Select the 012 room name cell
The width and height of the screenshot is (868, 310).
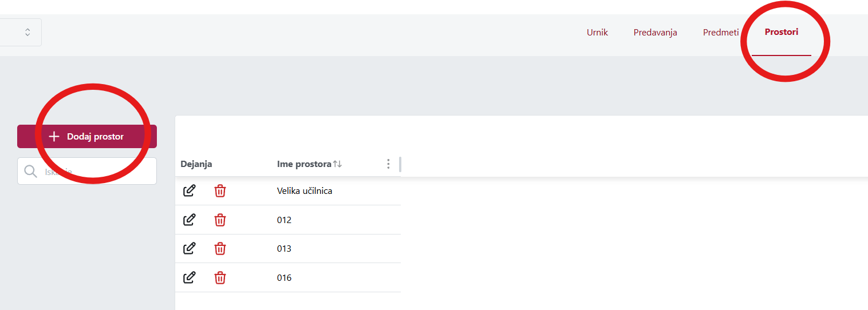tap(284, 220)
